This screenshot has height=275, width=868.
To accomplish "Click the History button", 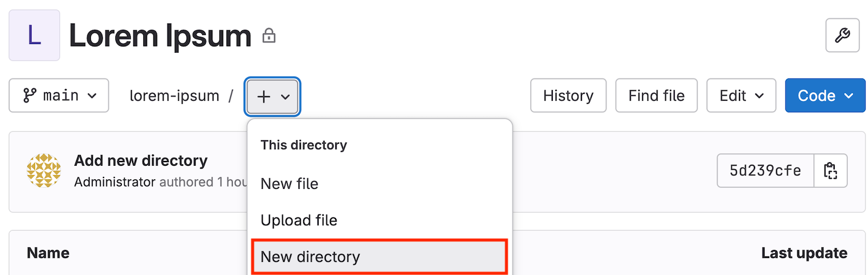I will pyautogui.click(x=568, y=96).
